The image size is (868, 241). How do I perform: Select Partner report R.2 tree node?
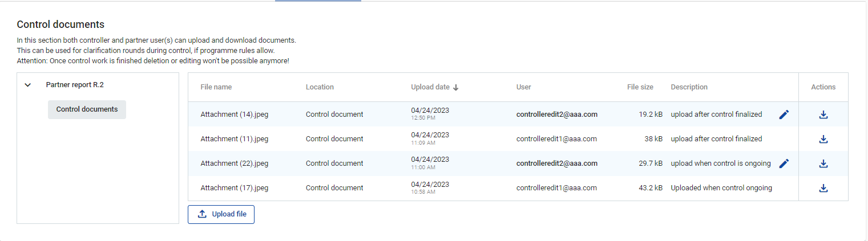coord(75,85)
